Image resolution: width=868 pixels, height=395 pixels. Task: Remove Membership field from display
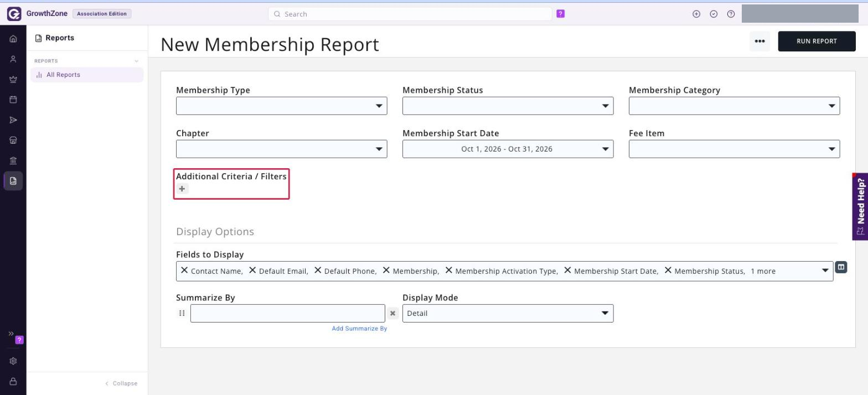pos(386,271)
